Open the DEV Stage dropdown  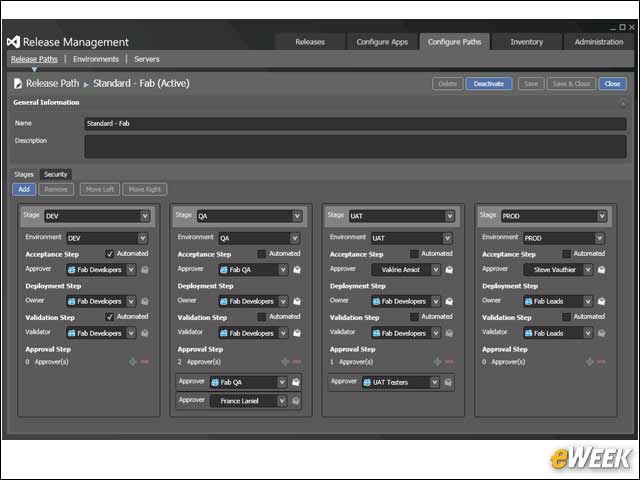[x=145, y=216]
